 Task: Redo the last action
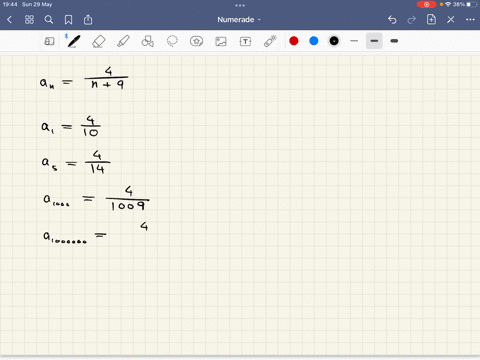[x=412, y=20]
